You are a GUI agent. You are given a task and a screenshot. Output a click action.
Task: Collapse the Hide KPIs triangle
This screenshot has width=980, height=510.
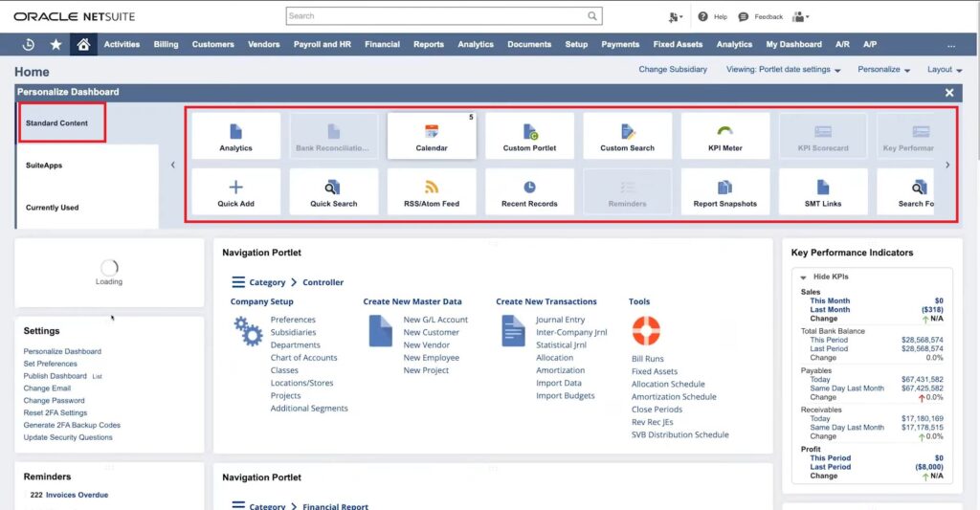point(803,277)
